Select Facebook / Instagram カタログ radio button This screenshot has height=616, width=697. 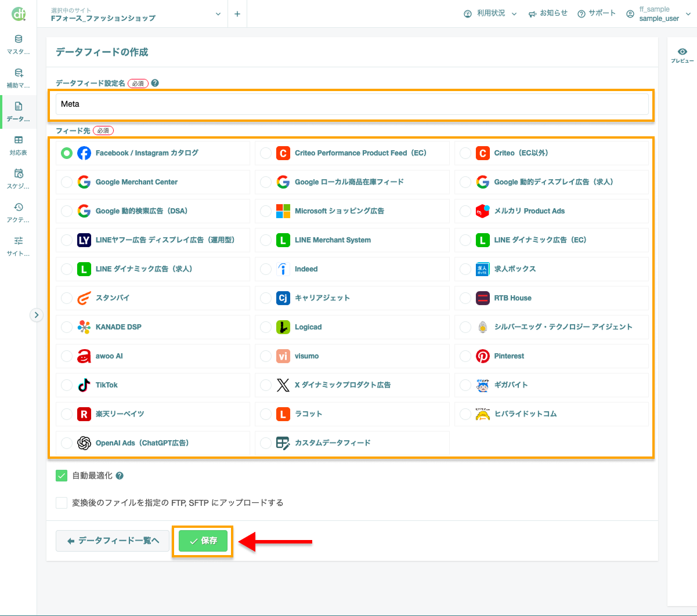tap(67, 153)
